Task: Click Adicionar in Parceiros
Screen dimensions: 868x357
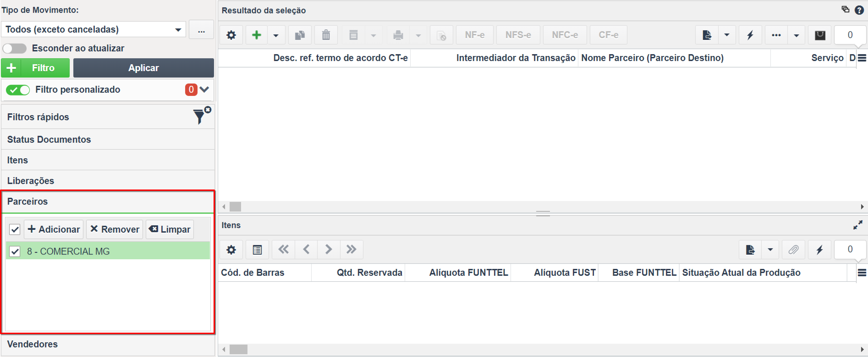Action: coord(54,229)
